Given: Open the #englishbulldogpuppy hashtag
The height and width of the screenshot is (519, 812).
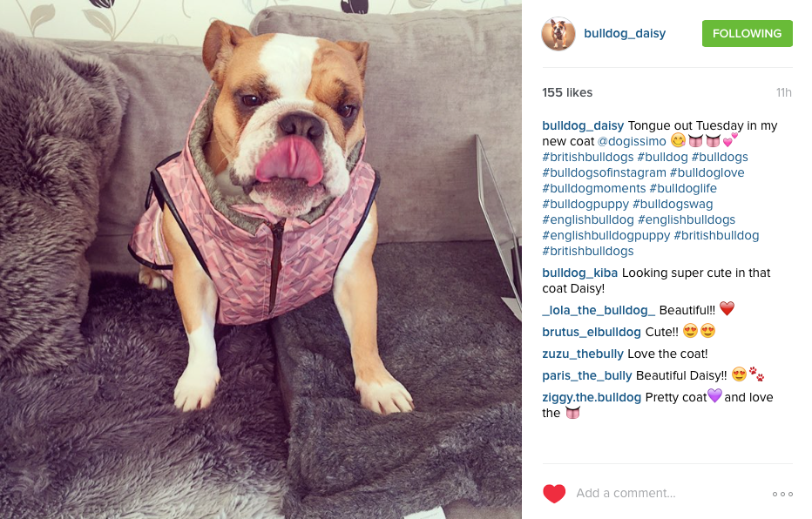Looking at the screenshot, I should pos(606,235).
